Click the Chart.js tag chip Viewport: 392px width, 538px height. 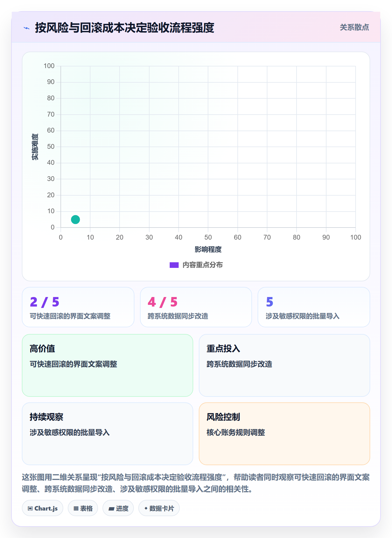43,508
